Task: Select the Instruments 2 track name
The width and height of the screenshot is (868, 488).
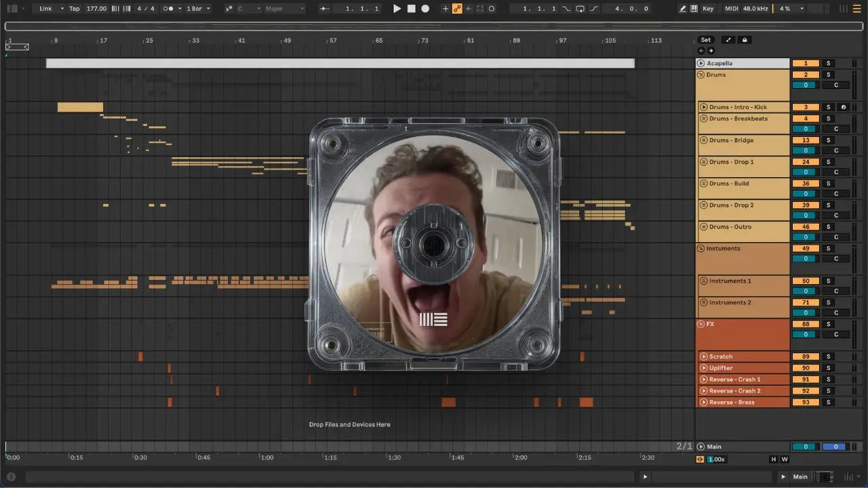Action: [x=730, y=303]
